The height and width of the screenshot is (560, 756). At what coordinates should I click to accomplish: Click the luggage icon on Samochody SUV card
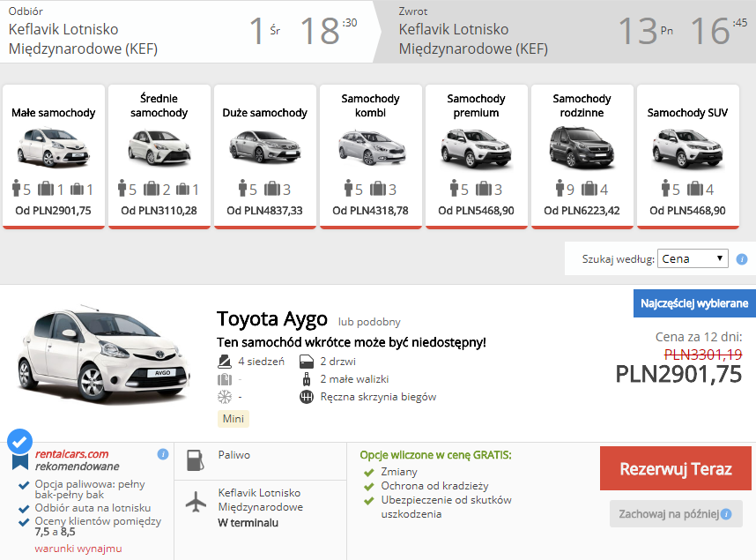click(695, 189)
